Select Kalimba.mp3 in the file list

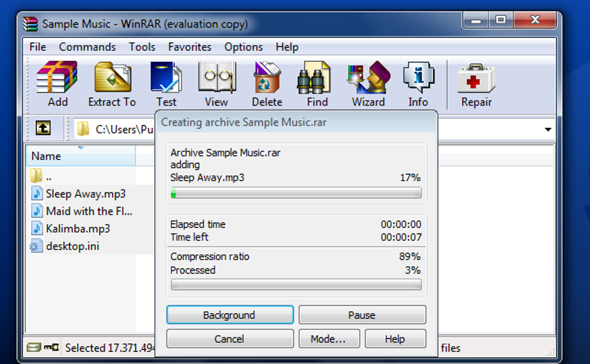(78, 229)
